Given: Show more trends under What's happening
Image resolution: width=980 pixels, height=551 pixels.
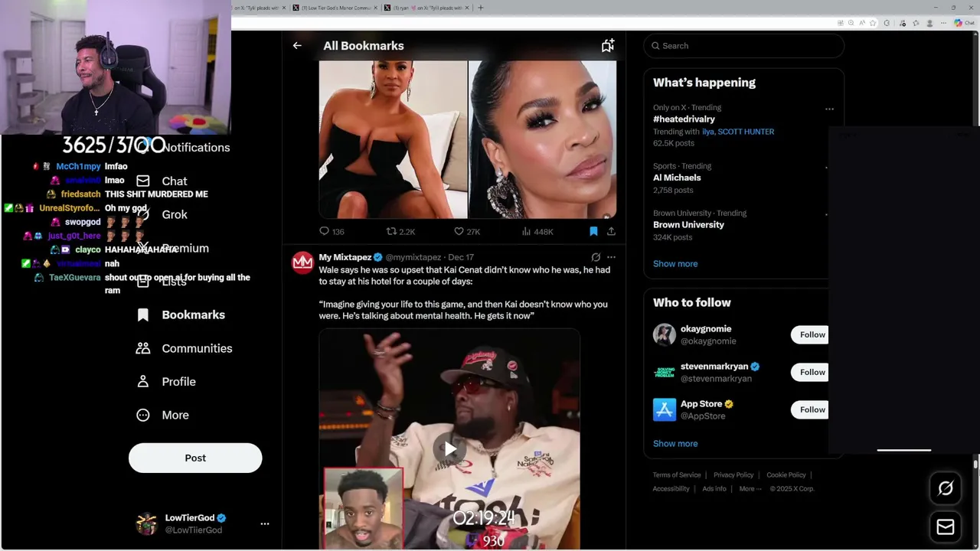Looking at the screenshot, I should click(x=675, y=263).
